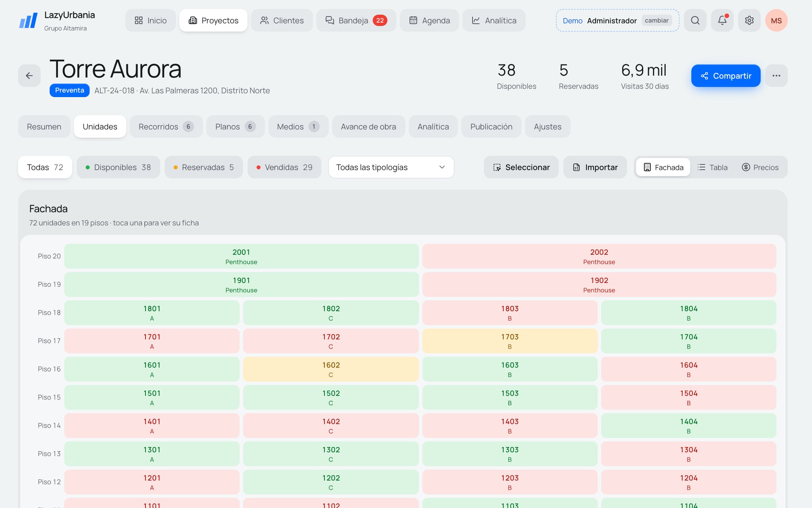Click Seleccionar selection mode button

click(x=521, y=167)
